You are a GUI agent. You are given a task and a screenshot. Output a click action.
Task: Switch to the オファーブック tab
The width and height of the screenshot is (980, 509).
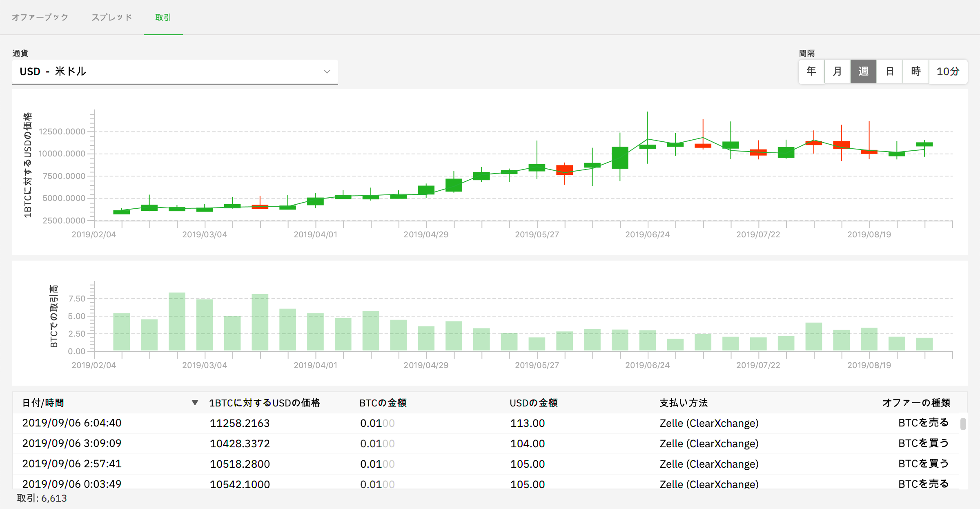pos(40,17)
